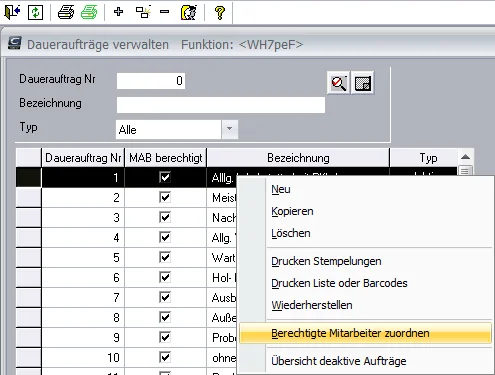The width and height of the screenshot is (495, 375).
Task: Click Daueraufträge number cell 10
Action: coord(83,357)
